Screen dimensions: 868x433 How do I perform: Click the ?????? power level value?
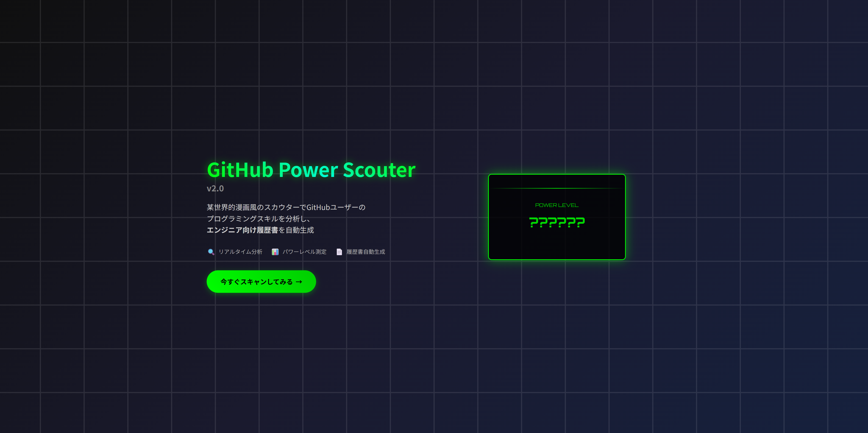557,222
